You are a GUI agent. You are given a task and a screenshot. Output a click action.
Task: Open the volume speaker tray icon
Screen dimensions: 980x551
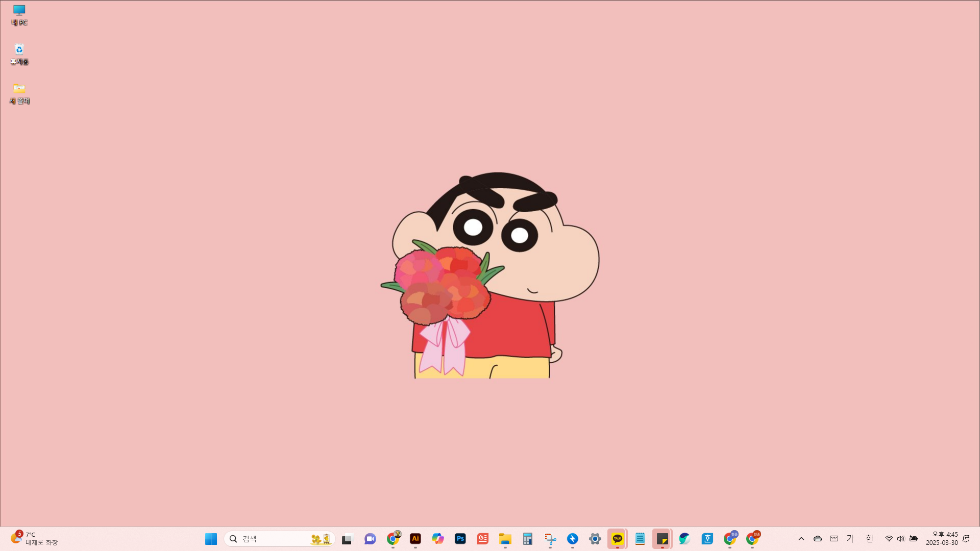(x=901, y=539)
